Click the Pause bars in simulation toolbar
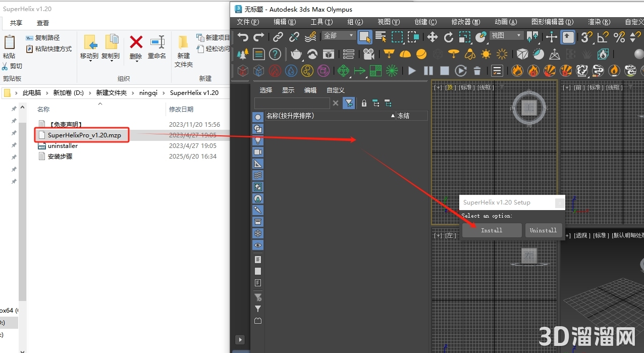The image size is (644, 353). click(428, 71)
